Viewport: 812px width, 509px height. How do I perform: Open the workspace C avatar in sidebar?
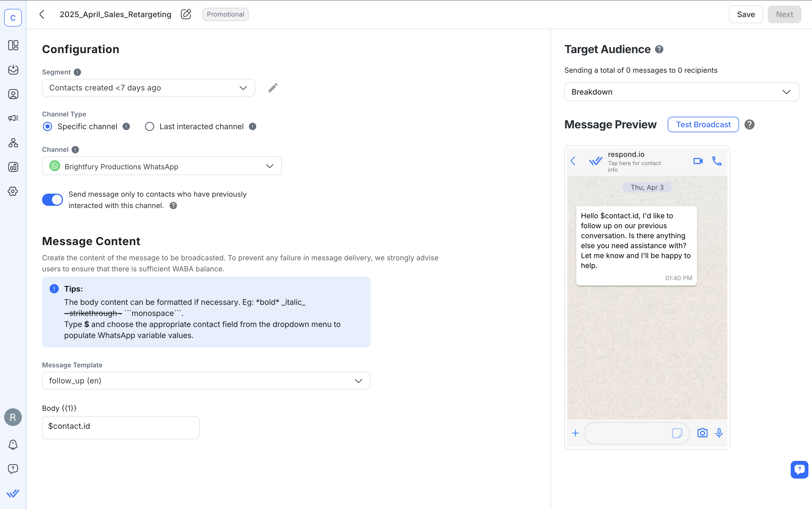click(x=13, y=17)
